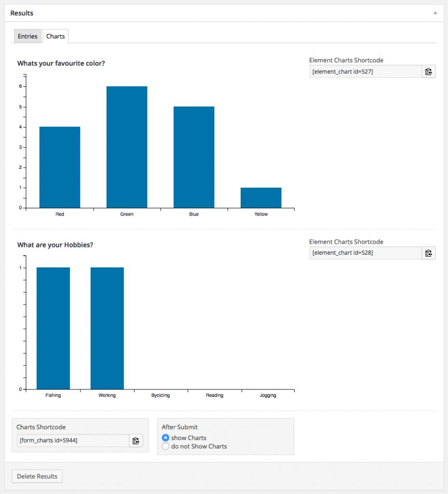
Task: Click the element_chart id=528 shortcode field
Action: click(x=366, y=253)
